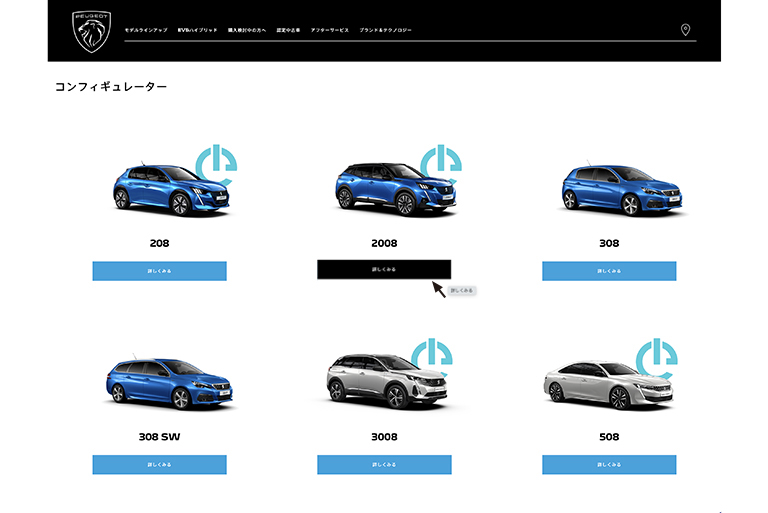Click the electric power icon beside 2008
768x513 pixels.
click(441, 162)
